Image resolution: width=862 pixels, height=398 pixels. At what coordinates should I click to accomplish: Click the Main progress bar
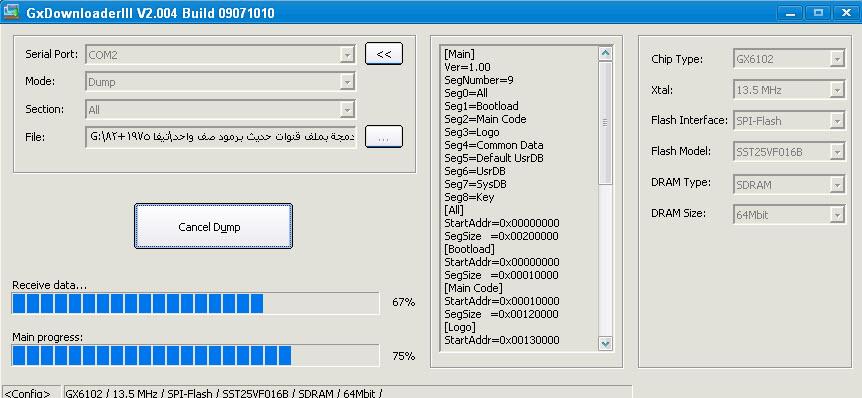pos(195,356)
